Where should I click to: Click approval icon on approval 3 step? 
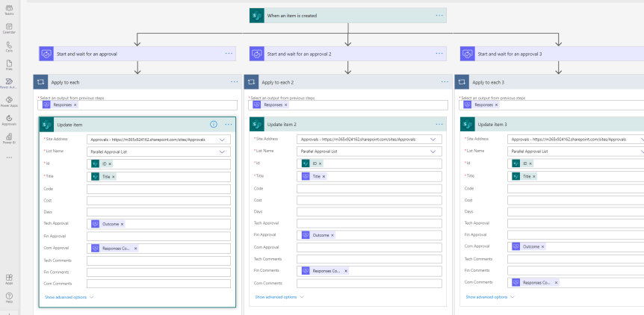pyautogui.click(x=468, y=54)
